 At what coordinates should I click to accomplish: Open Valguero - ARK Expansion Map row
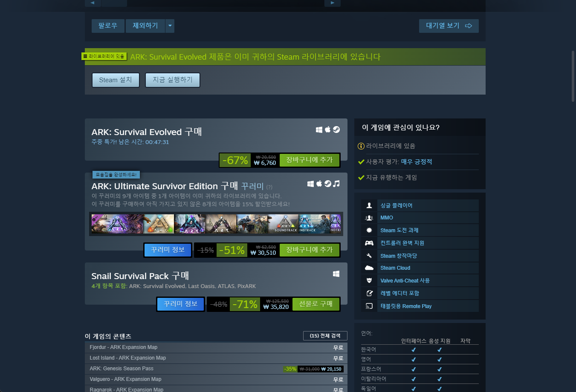216,380
